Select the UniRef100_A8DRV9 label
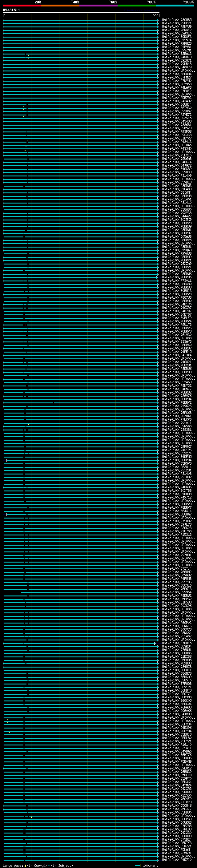 (177, 504)
